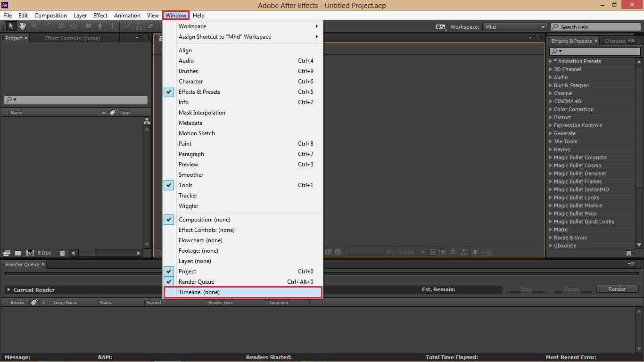Screen dimensions: 644x362
Task: Expand the Current Render details triangle
Action: (x=8, y=290)
